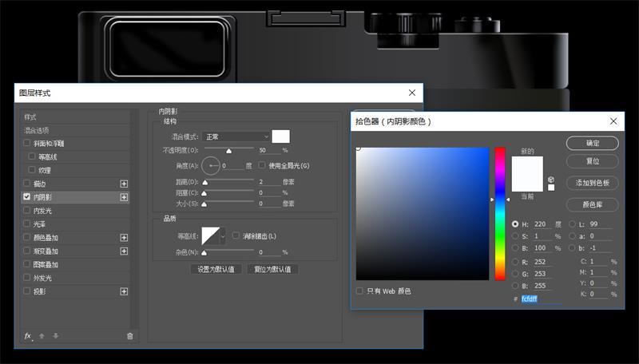Toggle 使用全局光 checkbox
The width and height of the screenshot is (639, 364).
tap(262, 165)
